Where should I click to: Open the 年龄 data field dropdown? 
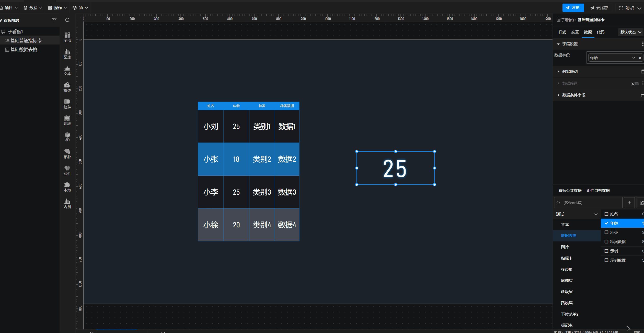tap(611, 58)
